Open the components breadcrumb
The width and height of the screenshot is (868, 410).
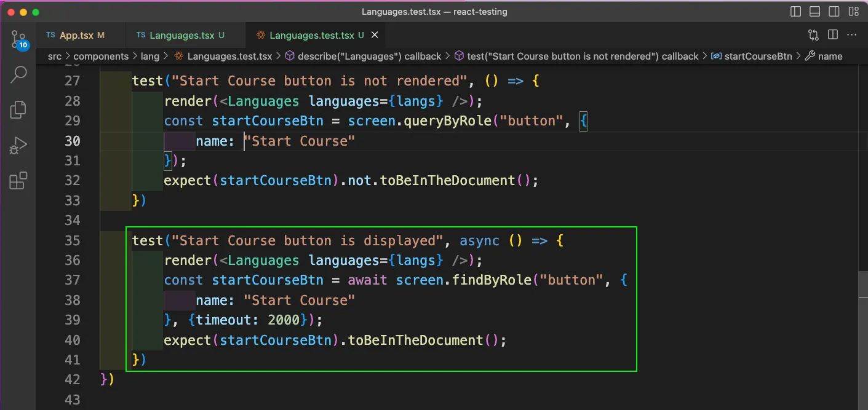(x=101, y=56)
